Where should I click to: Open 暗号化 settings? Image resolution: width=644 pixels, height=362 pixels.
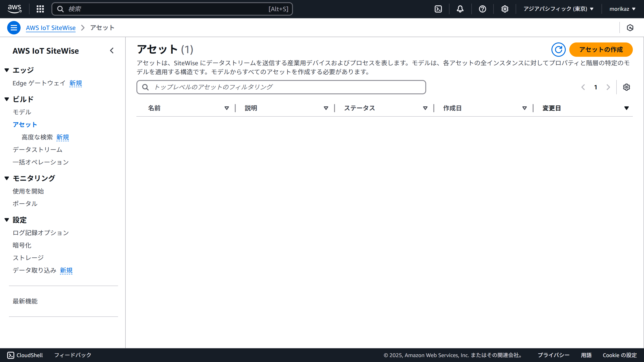click(22, 245)
